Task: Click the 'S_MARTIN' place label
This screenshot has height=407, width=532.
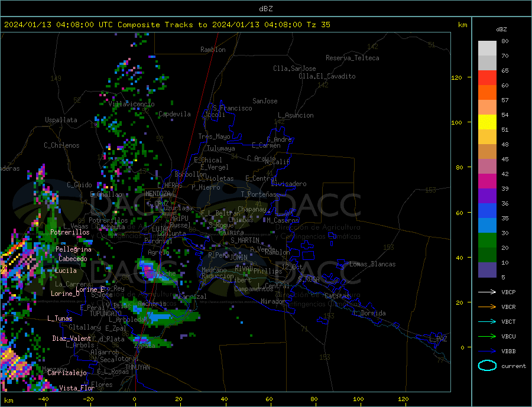Action: (x=245, y=240)
